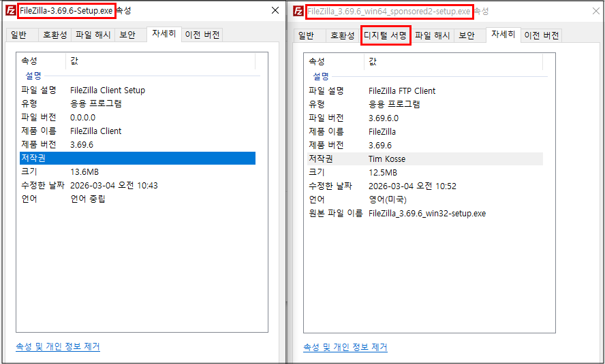Viewport: 605px width, 364px height.
Task: Select 원본 파일 이름 property label
Action: tap(336, 214)
